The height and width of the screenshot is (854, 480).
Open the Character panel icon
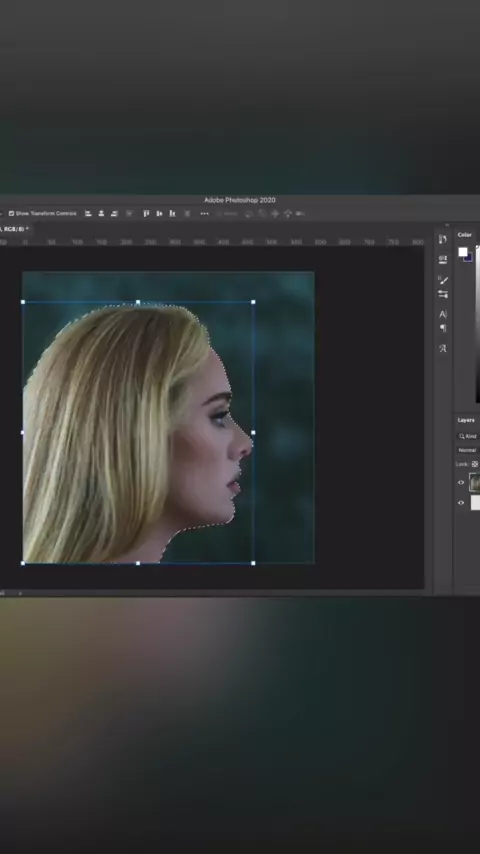tap(442, 314)
